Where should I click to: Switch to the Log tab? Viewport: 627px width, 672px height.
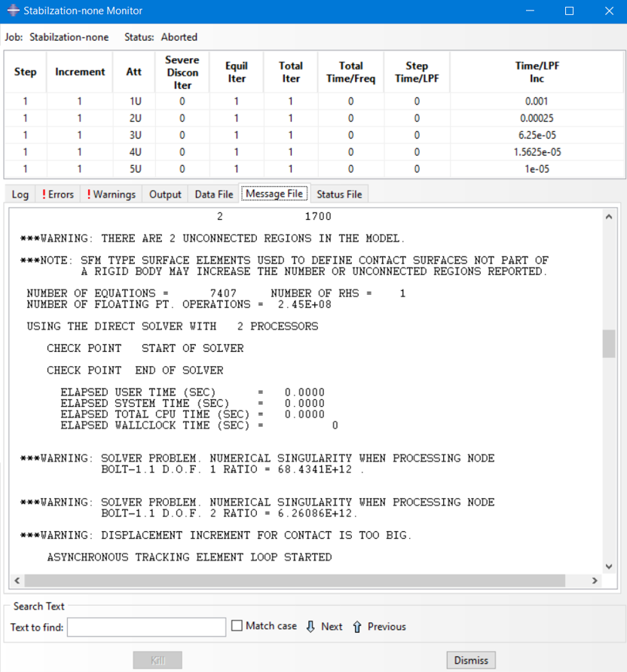pos(20,194)
